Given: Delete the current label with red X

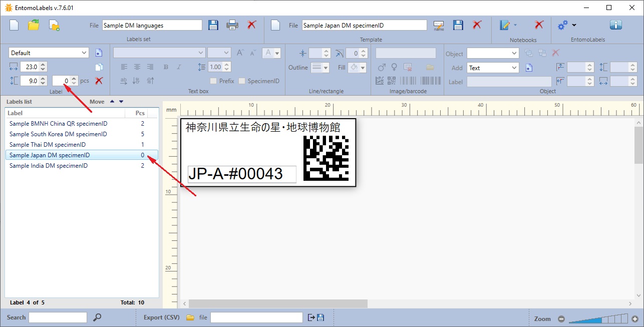Looking at the screenshot, I should click(99, 81).
